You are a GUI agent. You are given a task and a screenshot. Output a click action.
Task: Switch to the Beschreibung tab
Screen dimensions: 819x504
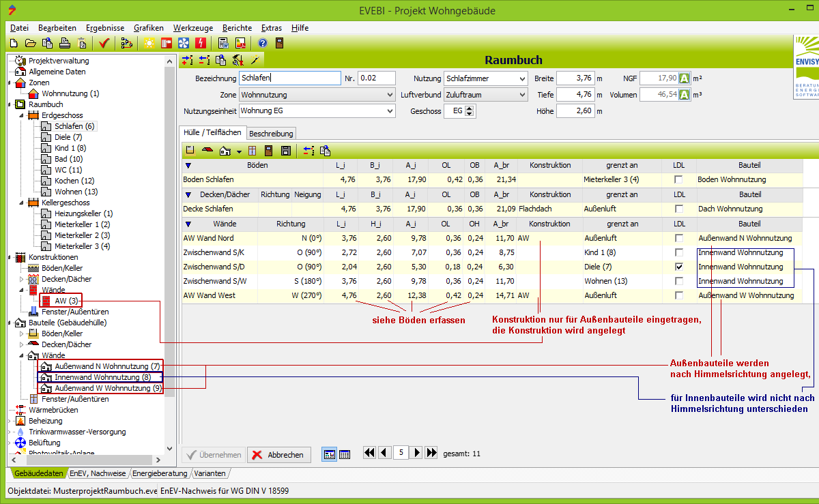click(271, 134)
